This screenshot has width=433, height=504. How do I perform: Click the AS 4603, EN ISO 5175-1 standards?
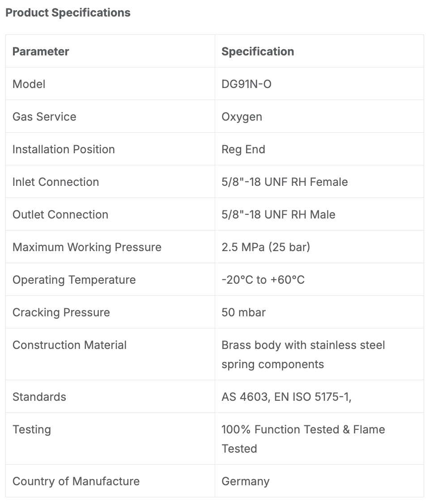[x=286, y=397]
